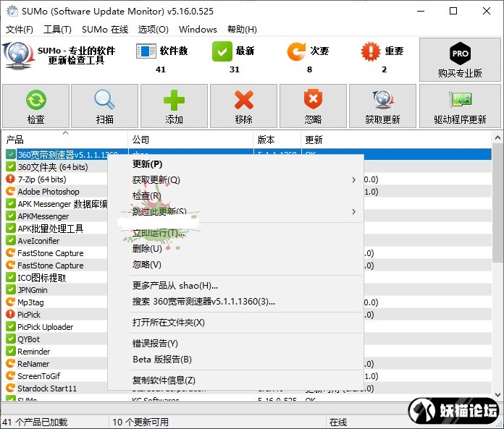Click the SUMo title bar app icon

[12, 11]
